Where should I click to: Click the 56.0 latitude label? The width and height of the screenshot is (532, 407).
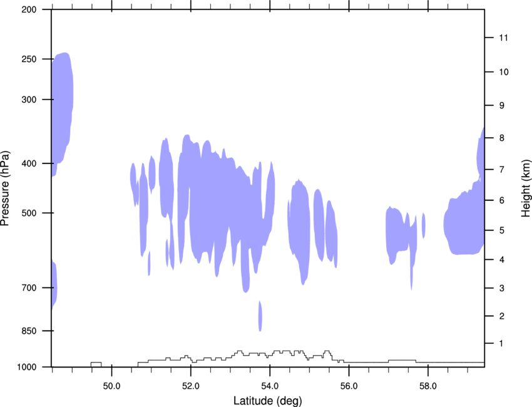(349, 386)
